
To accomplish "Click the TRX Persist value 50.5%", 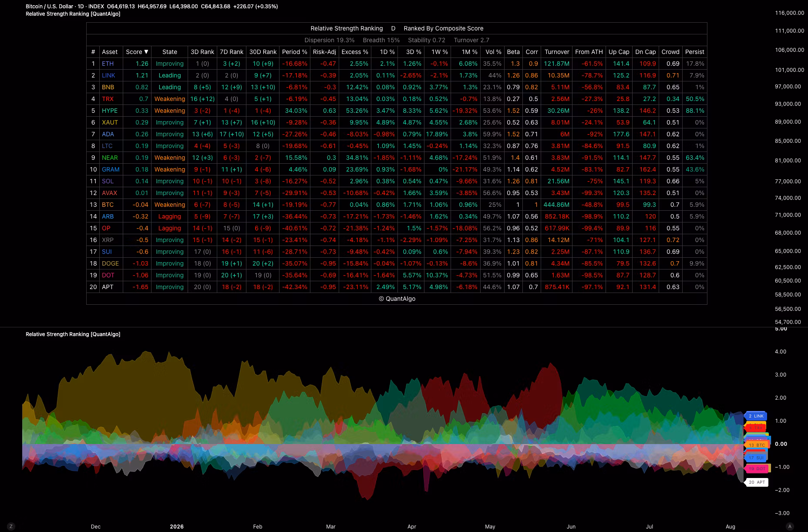I will point(695,99).
